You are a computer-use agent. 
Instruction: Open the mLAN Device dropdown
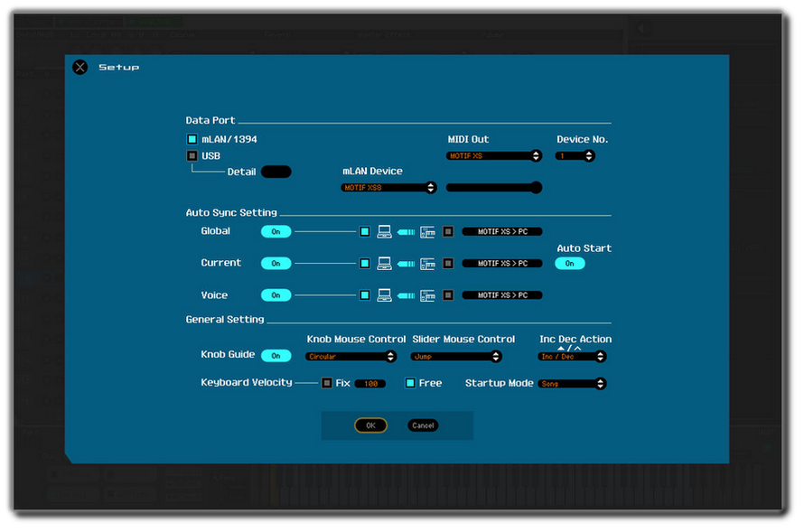pos(388,188)
